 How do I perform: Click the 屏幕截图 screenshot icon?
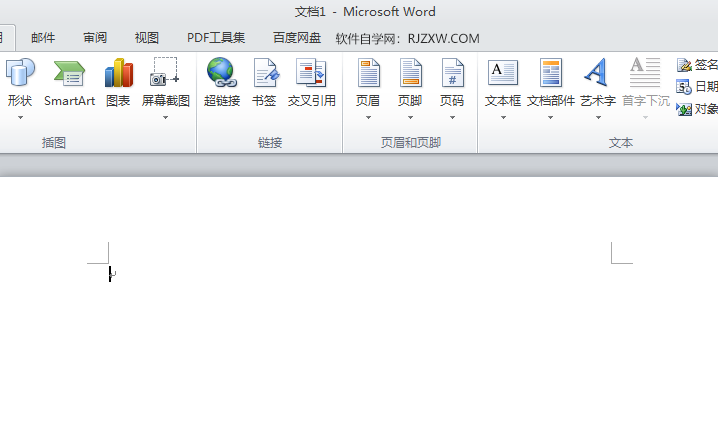165,72
